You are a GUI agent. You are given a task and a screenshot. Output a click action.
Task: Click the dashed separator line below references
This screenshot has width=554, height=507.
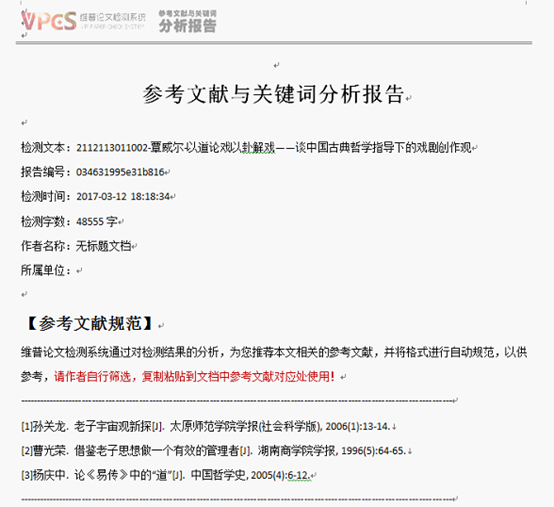pyautogui.click(x=238, y=499)
